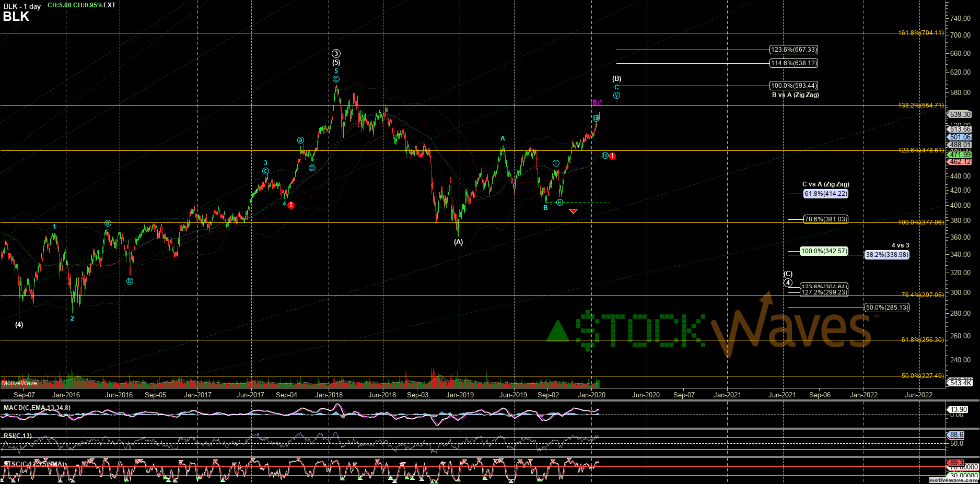Select the circled v label under (B) target
The image size is (980, 484).
617,96
